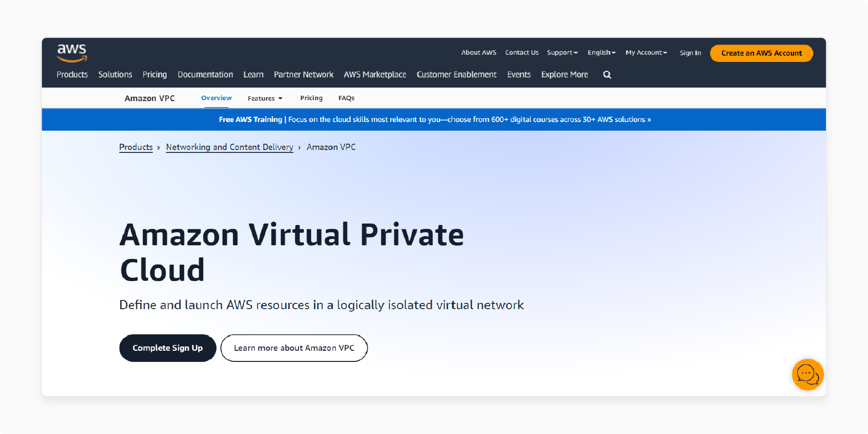Image resolution: width=868 pixels, height=434 pixels.
Task: Open the English language dropdown
Action: (x=602, y=53)
